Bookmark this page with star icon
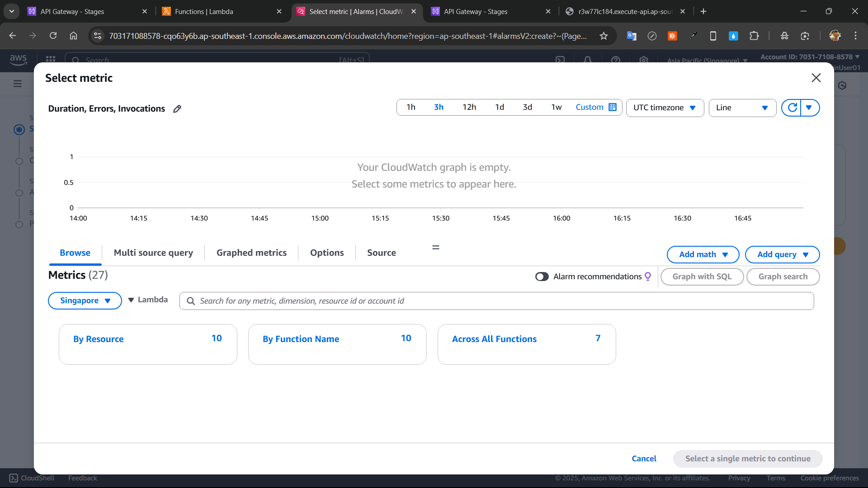Image resolution: width=868 pixels, height=488 pixels. tap(604, 36)
